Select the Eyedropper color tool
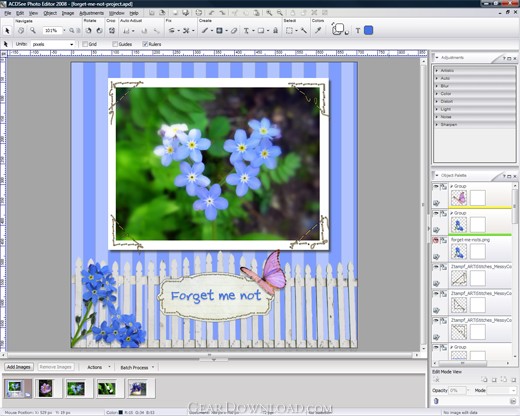Viewport: 520px width, 416px height. (318, 31)
